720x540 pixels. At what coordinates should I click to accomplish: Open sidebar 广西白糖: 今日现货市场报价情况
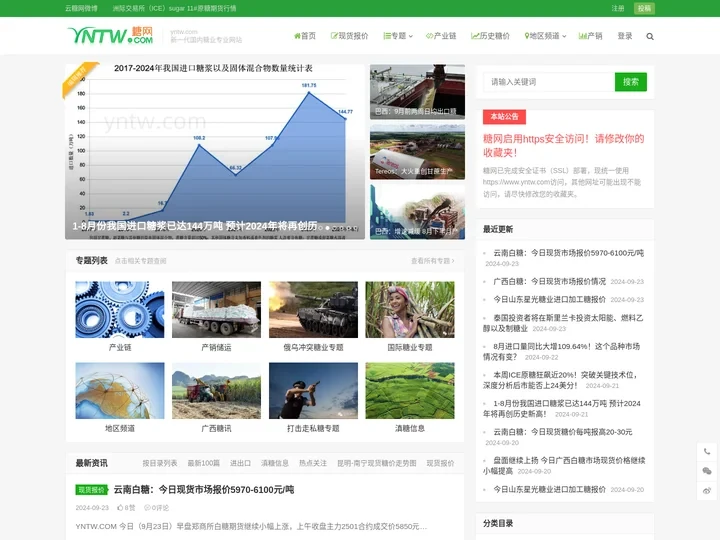549,281
